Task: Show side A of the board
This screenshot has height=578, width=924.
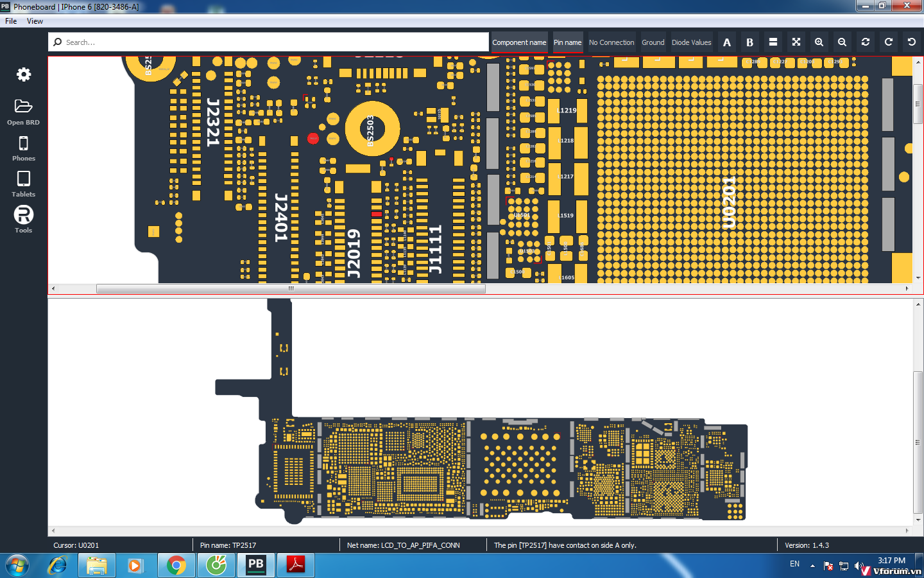Action: pos(727,42)
